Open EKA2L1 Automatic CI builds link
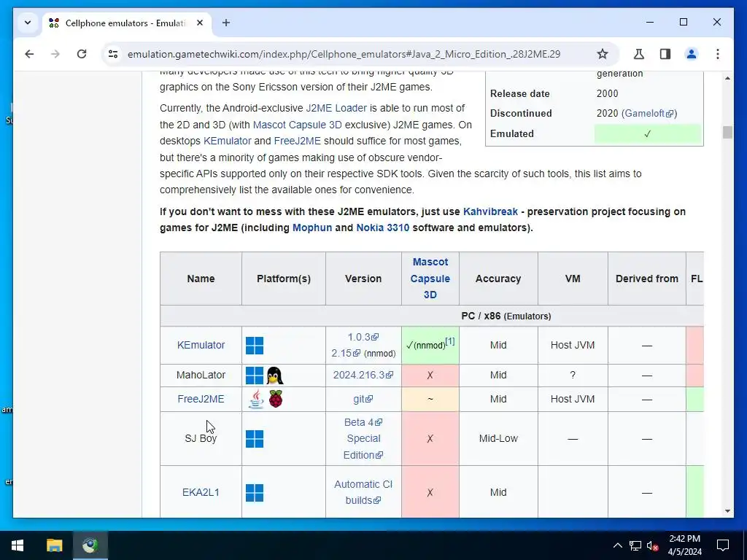The width and height of the screenshot is (747, 560). click(x=363, y=492)
